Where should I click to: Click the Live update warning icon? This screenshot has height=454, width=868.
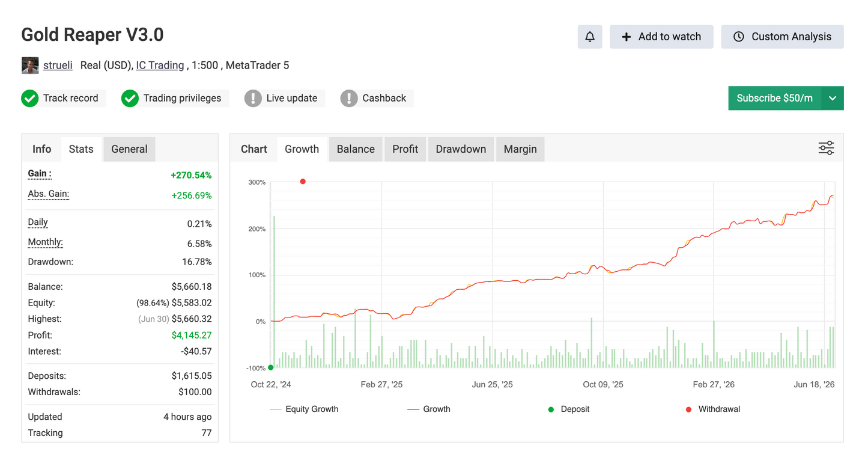click(x=253, y=99)
